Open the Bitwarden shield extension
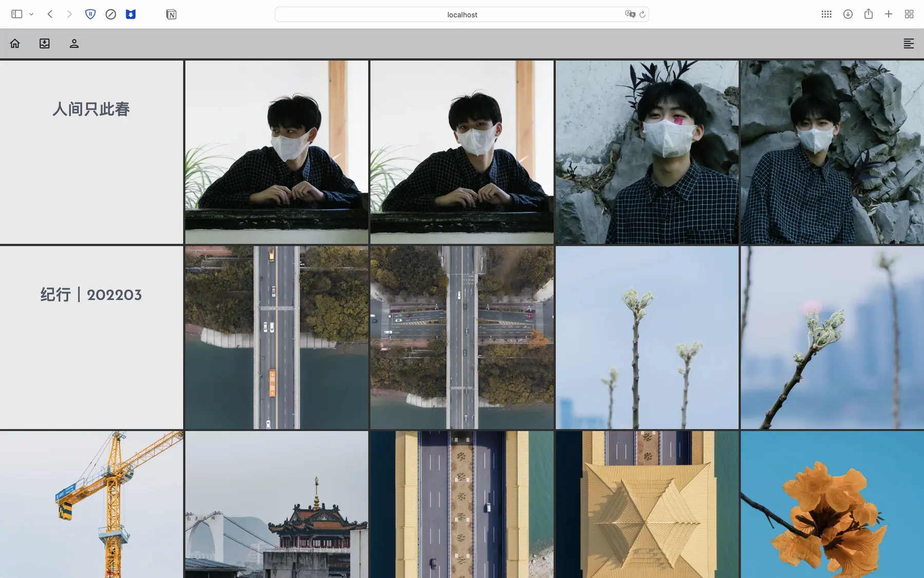The height and width of the screenshot is (578, 924). [x=90, y=14]
